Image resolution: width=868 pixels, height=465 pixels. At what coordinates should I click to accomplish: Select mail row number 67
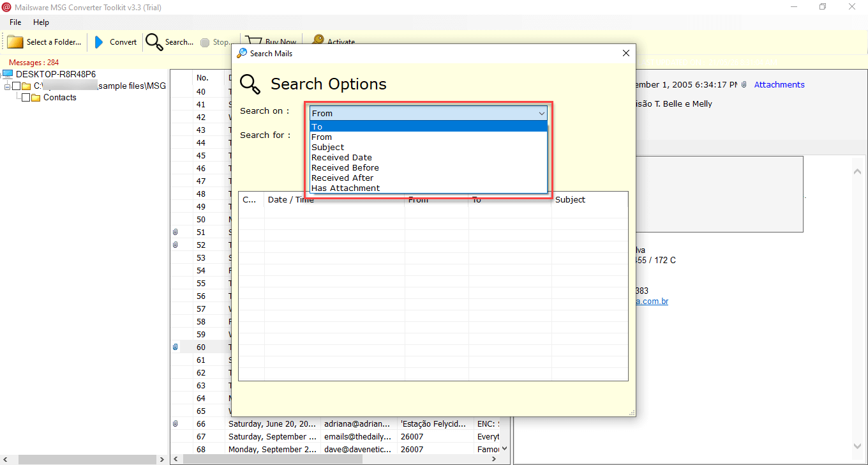coord(201,436)
